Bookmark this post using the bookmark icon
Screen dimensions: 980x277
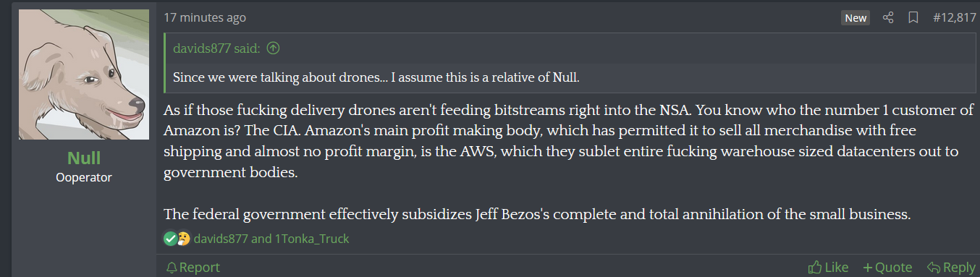tap(913, 18)
